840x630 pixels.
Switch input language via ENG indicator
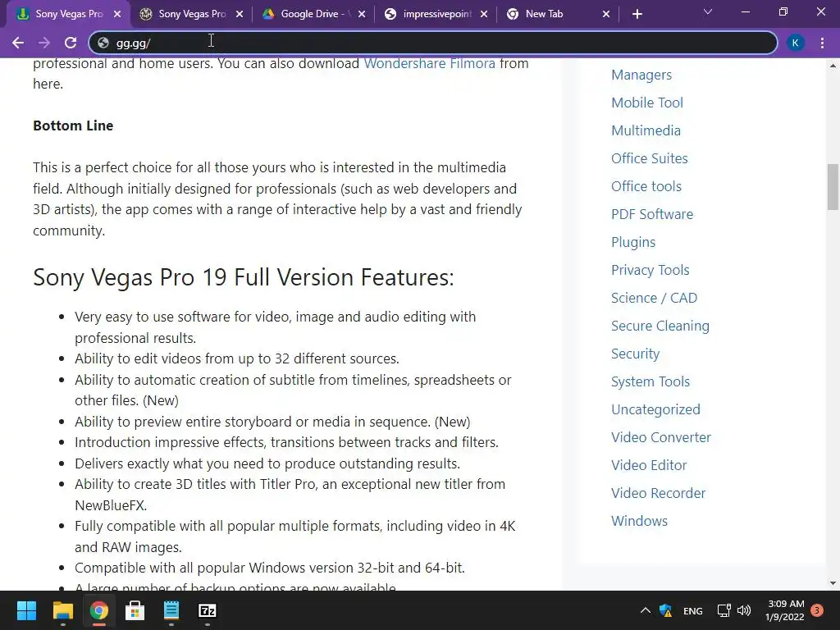pyautogui.click(x=692, y=610)
